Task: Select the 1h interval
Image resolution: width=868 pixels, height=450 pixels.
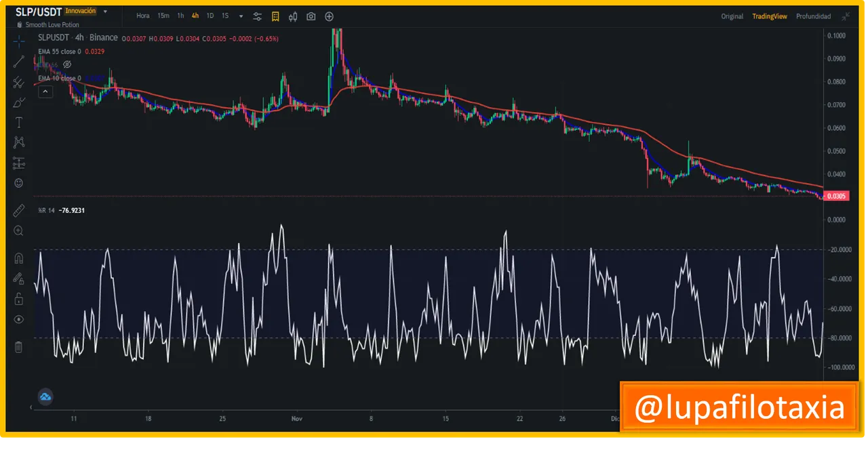Action: click(x=180, y=16)
